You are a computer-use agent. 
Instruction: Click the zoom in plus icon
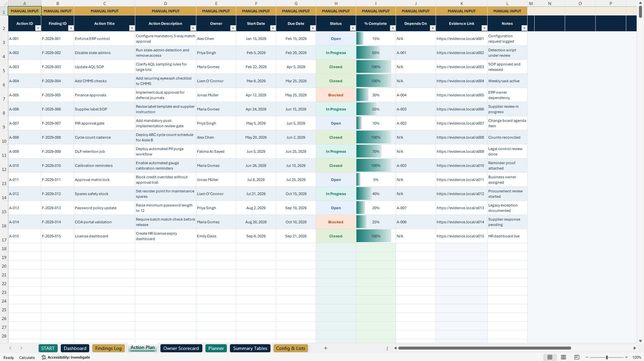(626, 357)
